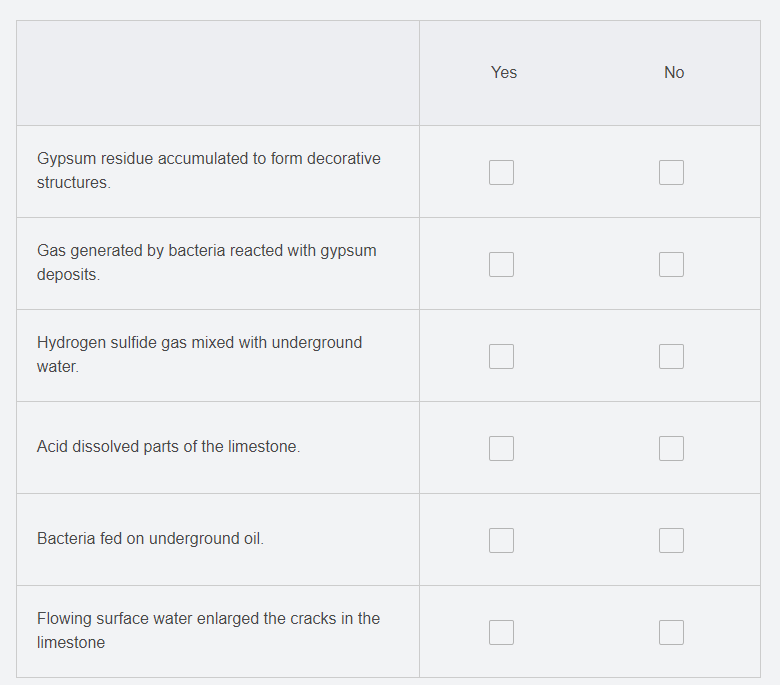Check No for flowing surface water enlarged cracks
This screenshot has width=780, height=685.
click(671, 632)
